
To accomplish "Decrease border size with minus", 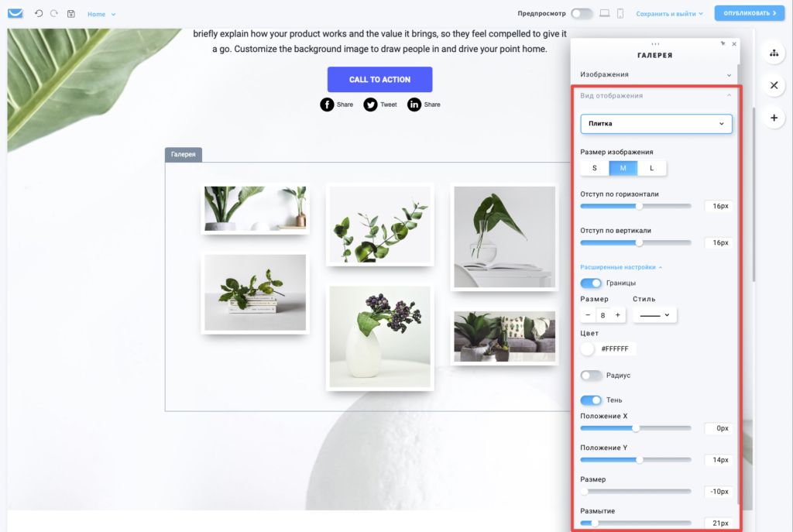I will [x=588, y=315].
